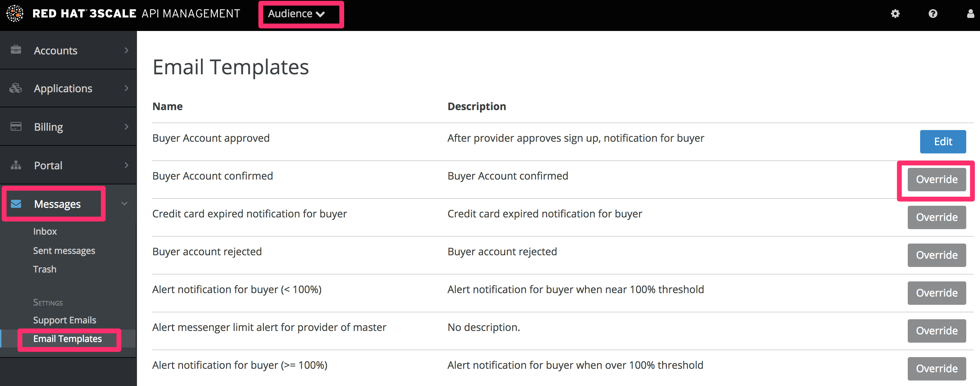Select the Support Emails menu item
Screen dimensions: 980x386
coord(64,320)
